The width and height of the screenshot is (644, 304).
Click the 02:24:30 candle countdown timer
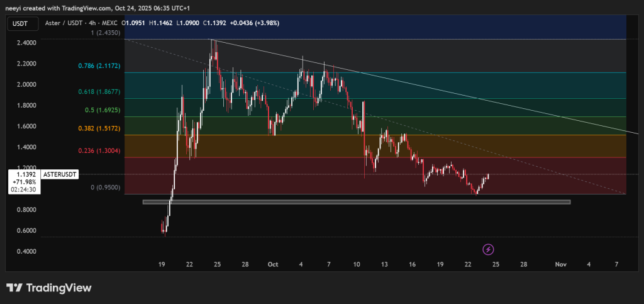23,188
